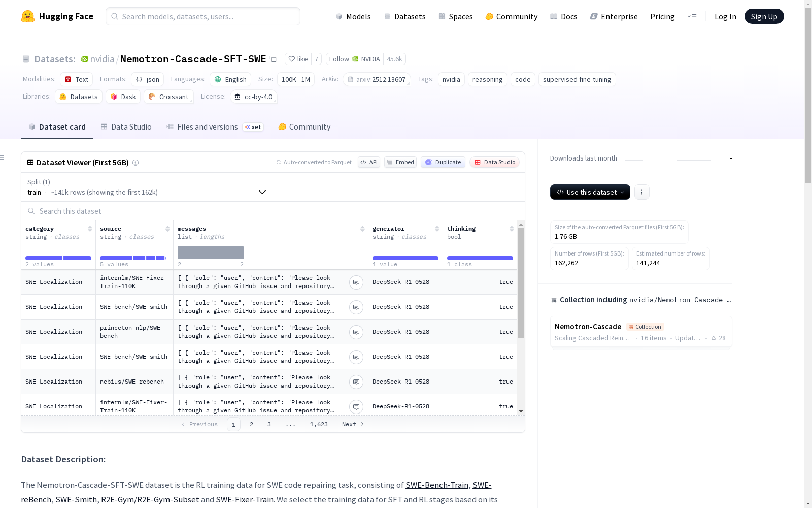
Task: Open the arxiv:2512.13607 tag
Action: [x=377, y=80]
